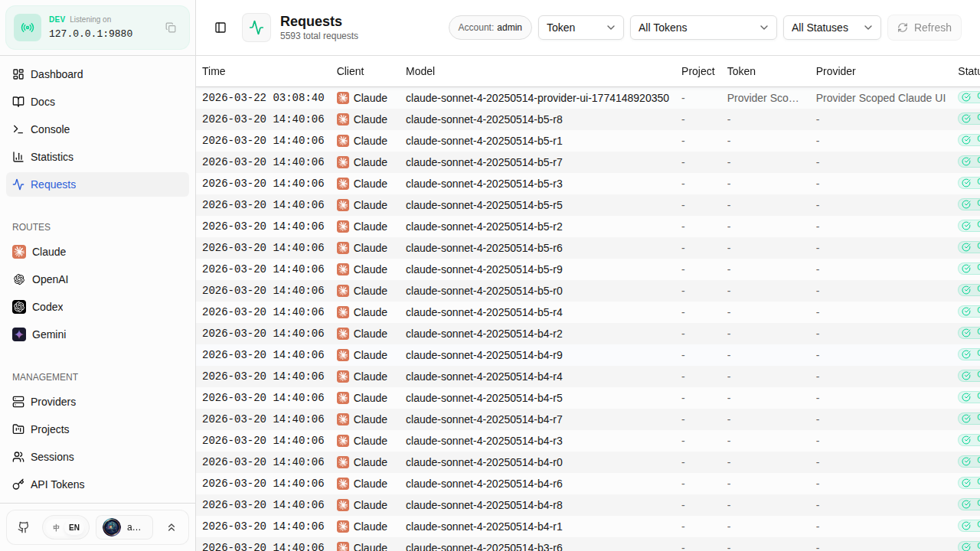Image resolution: width=980 pixels, height=551 pixels.
Task: Click the Account: admin badge
Action: [x=490, y=28]
